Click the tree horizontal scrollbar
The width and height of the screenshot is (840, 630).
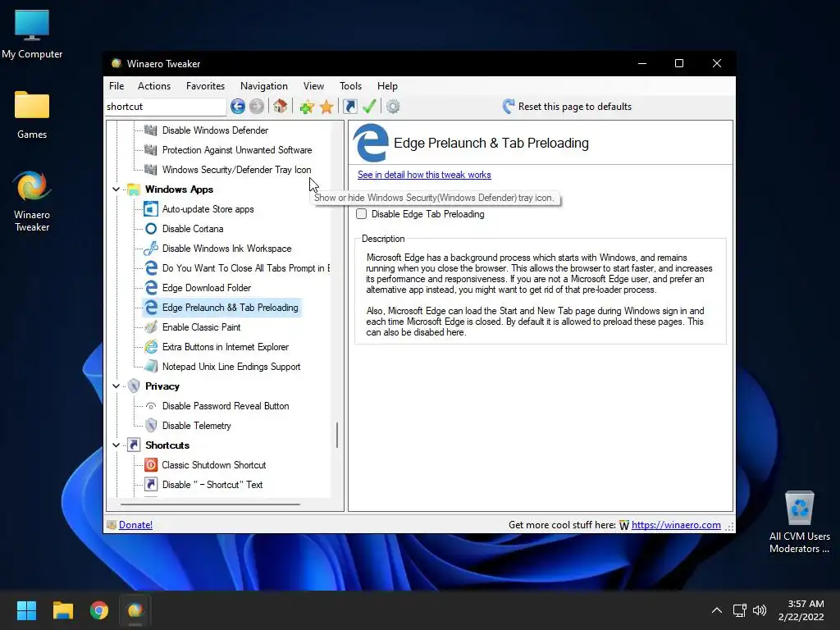pyautogui.click(x=210, y=504)
